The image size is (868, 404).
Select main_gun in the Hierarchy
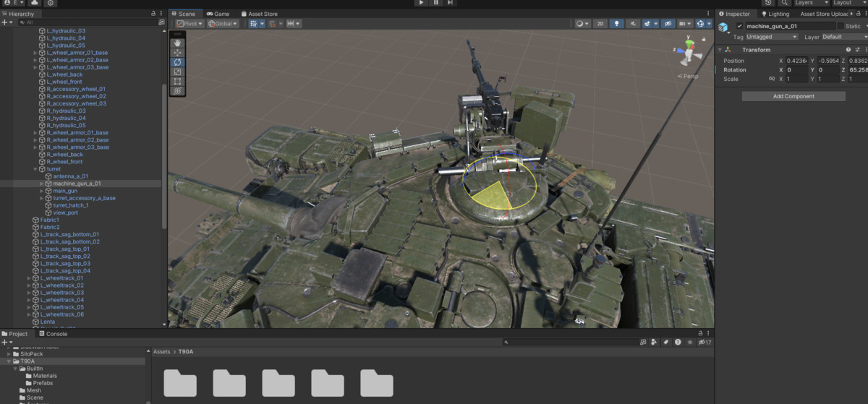coord(65,191)
